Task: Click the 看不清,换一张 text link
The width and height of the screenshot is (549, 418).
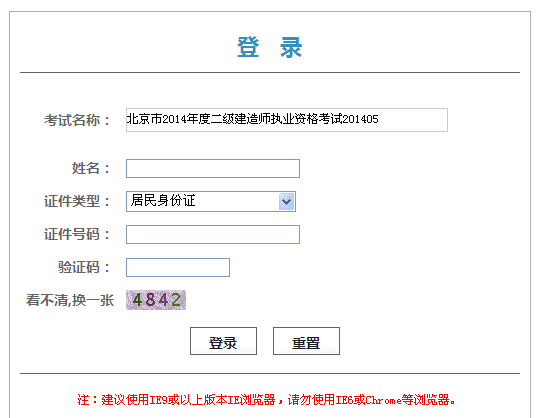Action: click(70, 300)
